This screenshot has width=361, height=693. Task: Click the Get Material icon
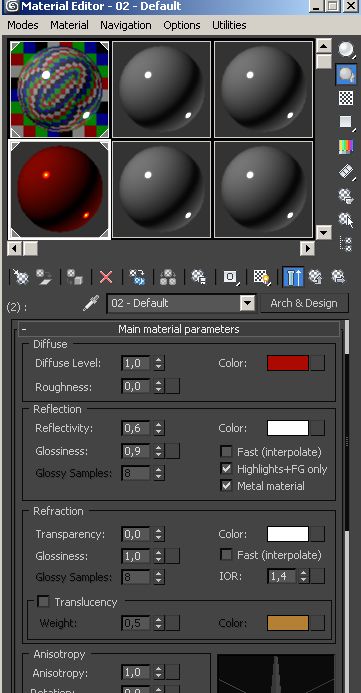point(20,277)
